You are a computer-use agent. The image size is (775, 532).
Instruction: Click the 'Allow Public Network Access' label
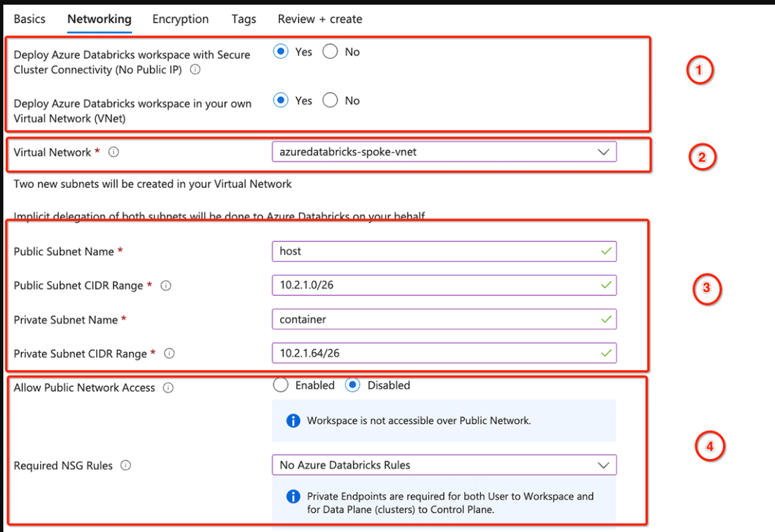[x=85, y=388]
